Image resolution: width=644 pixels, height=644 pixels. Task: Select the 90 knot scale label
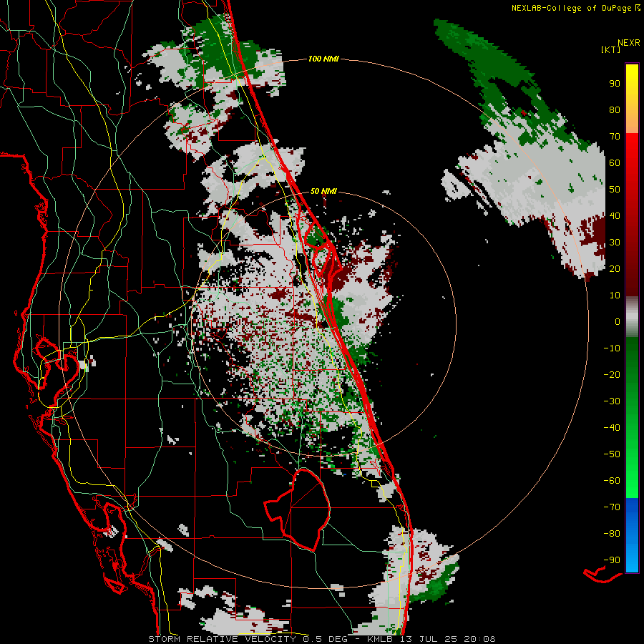point(615,84)
